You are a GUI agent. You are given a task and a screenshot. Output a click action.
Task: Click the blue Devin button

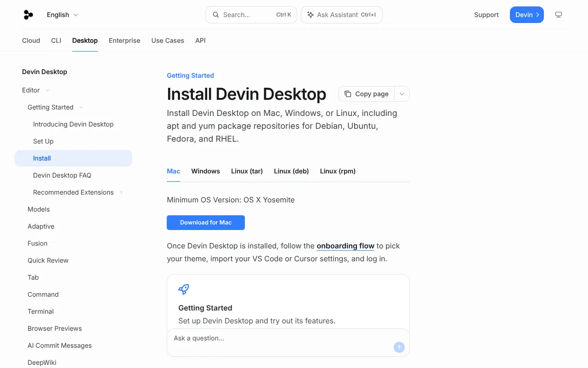click(x=527, y=15)
